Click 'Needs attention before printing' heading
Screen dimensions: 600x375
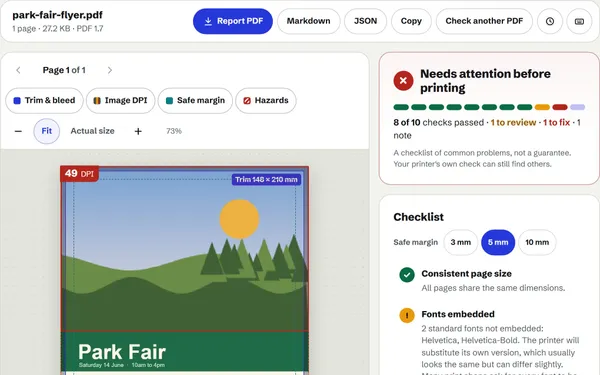pos(485,81)
